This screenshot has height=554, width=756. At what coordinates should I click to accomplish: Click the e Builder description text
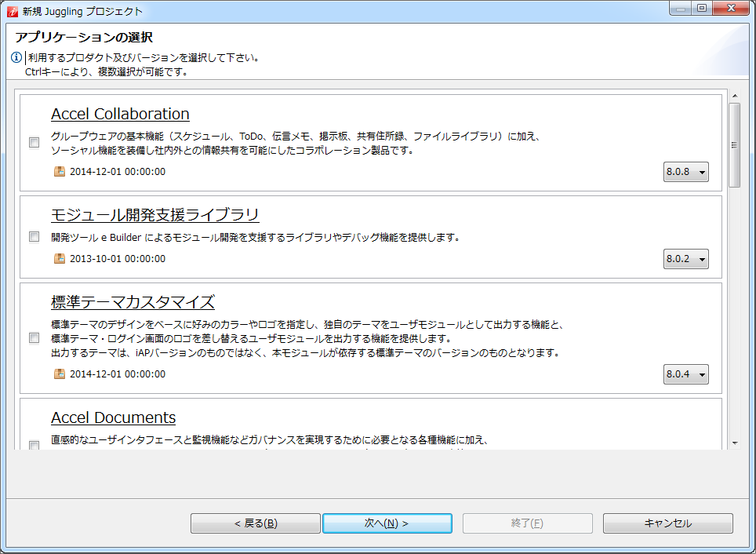pyautogui.click(x=256, y=238)
